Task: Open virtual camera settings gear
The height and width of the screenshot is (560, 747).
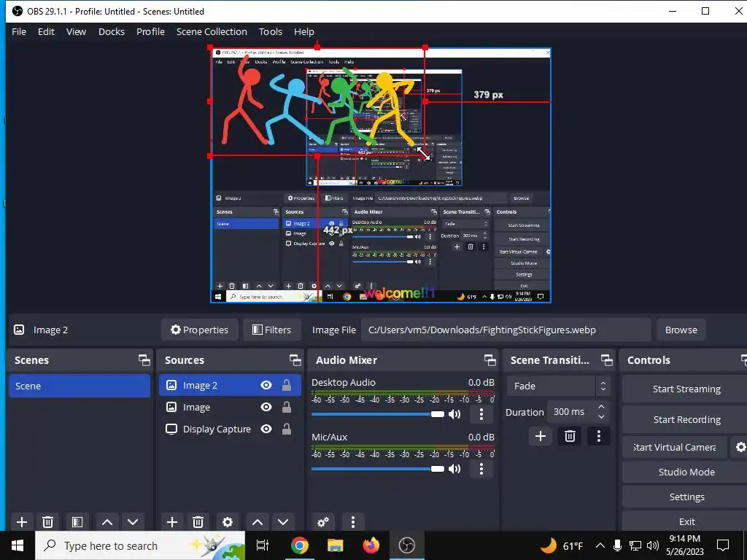Action: [740, 447]
